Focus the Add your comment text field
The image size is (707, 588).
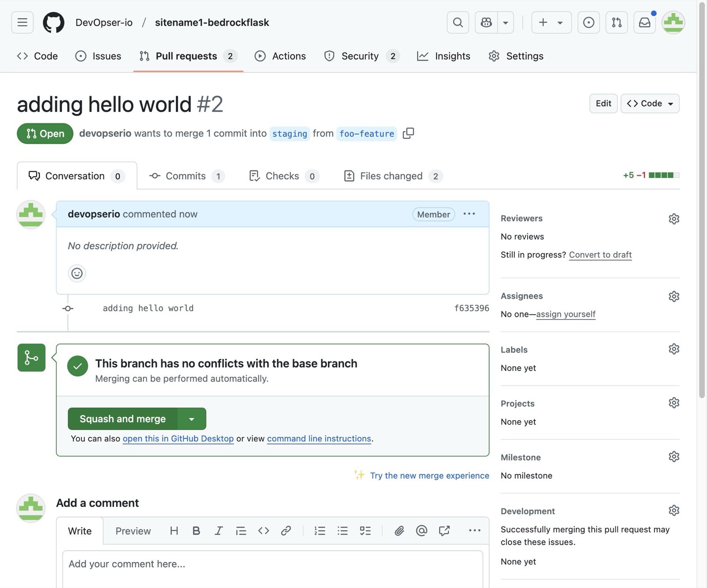coord(273,569)
